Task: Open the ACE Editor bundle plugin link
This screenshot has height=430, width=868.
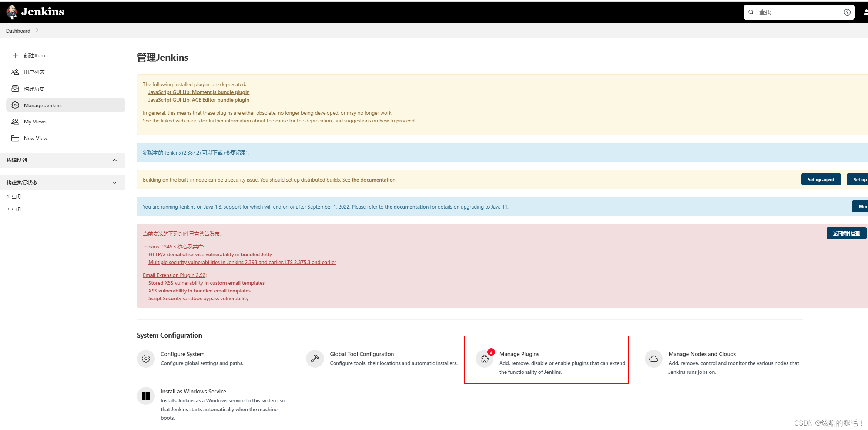Action: [x=199, y=100]
